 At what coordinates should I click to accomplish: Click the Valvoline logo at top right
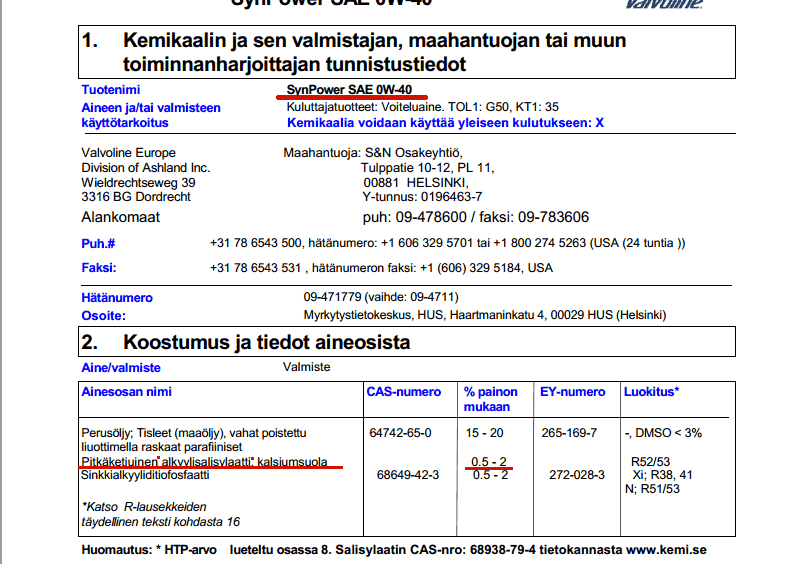663,4
